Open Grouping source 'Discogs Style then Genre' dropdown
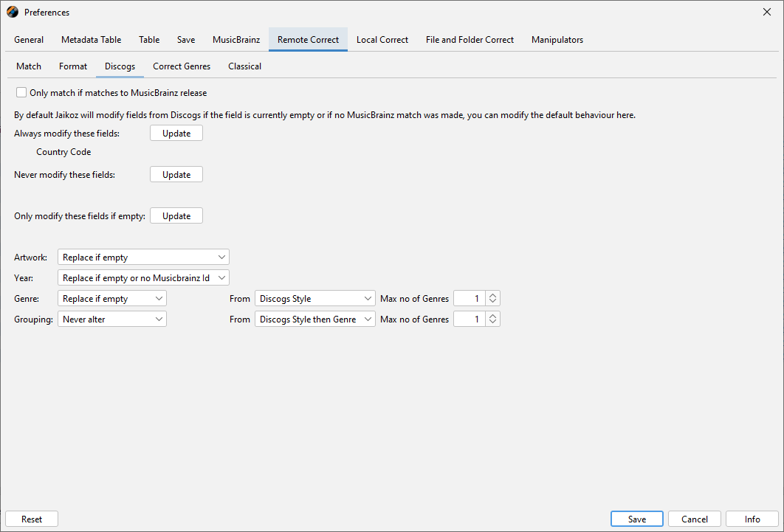Viewport: 784px width, 532px height. click(315, 319)
